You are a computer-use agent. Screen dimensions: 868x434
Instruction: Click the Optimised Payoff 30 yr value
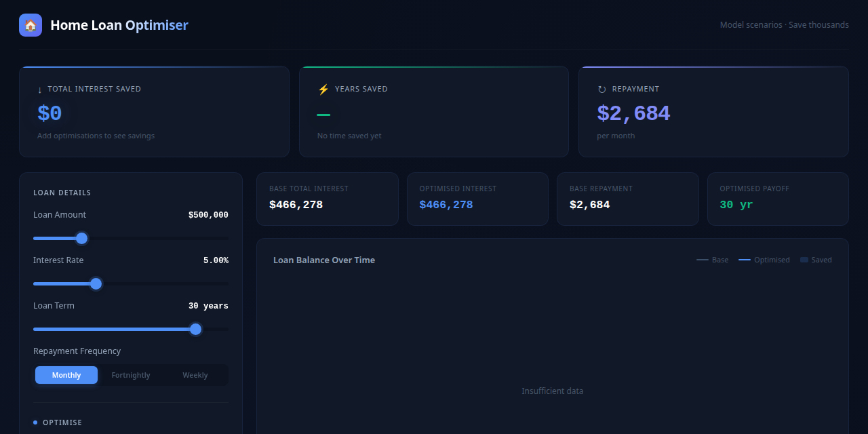(x=736, y=205)
